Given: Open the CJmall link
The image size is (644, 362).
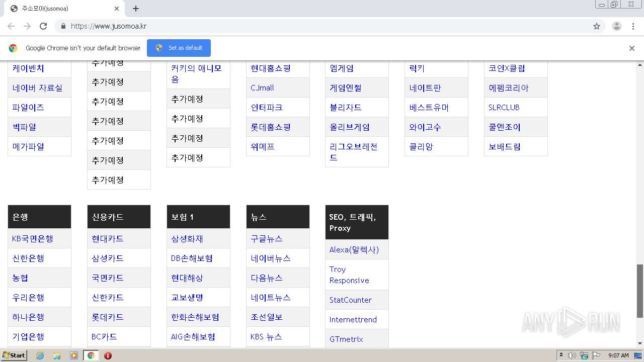Looking at the screenshot, I should click(262, 88).
